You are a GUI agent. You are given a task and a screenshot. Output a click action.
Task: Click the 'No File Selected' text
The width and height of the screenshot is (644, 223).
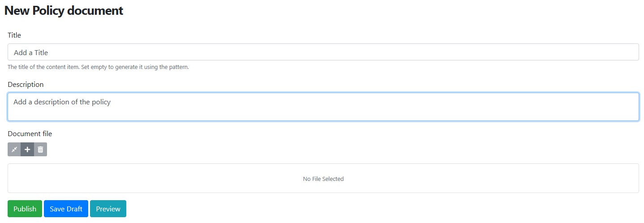coord(323,179)
